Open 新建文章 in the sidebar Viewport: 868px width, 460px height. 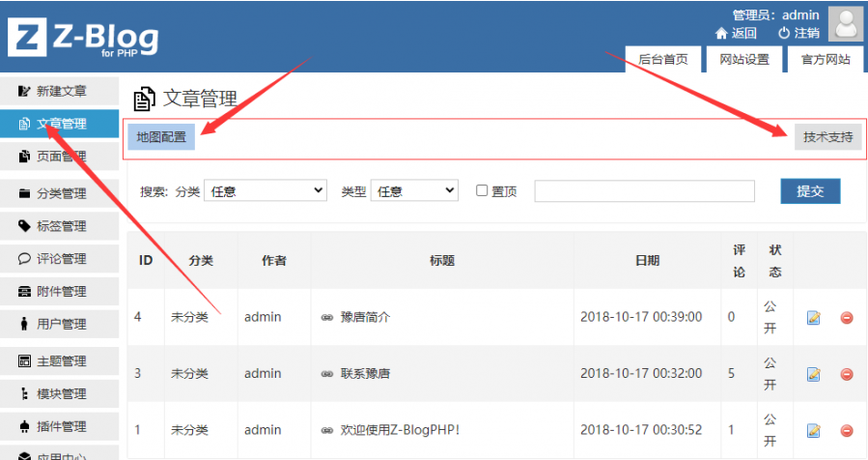pos(60,92)
